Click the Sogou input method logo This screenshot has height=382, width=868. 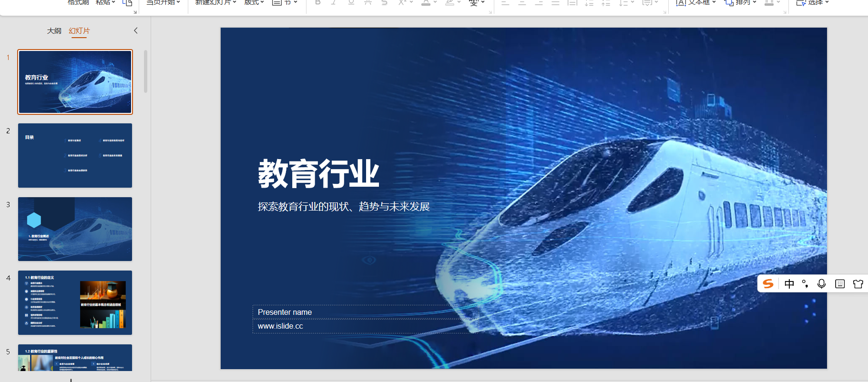768,284
